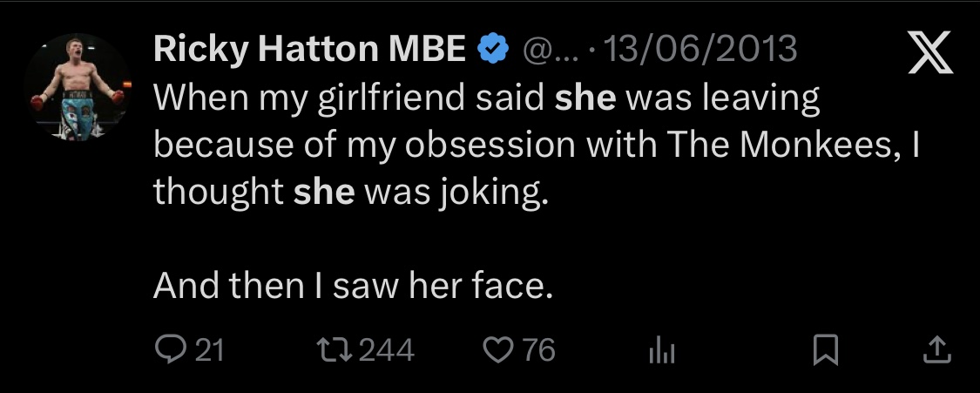Click the line 'And then I saw her face.'
Viewport: 980px width, 393px height.
(x=353, y=286)
